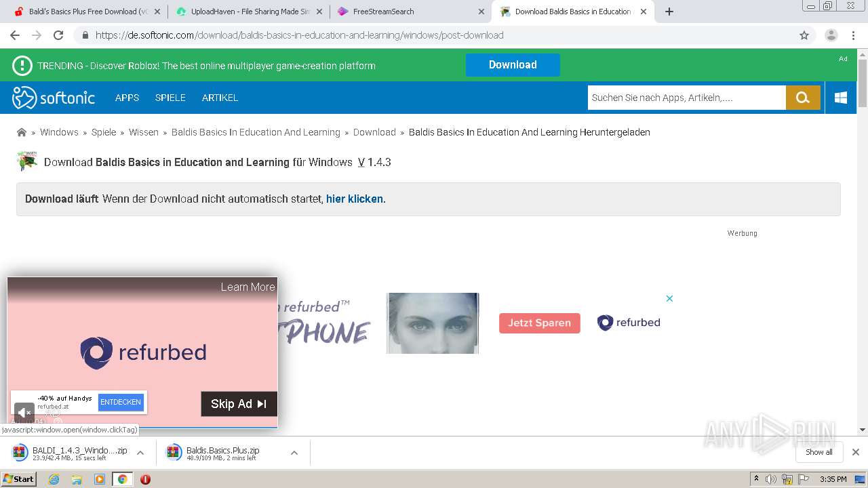Close the FreeStreamSearch tab

click(x=481, y=12)
